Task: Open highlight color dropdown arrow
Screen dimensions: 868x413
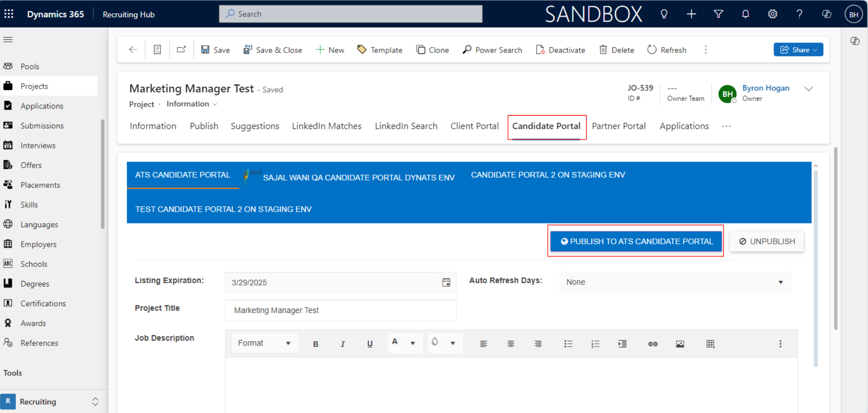Action: tap(453, 343)
